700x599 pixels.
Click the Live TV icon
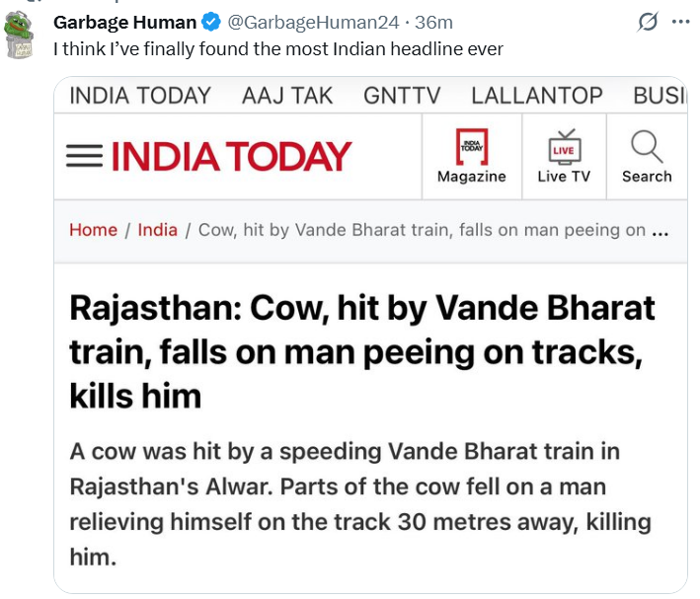tap(564, 148)
